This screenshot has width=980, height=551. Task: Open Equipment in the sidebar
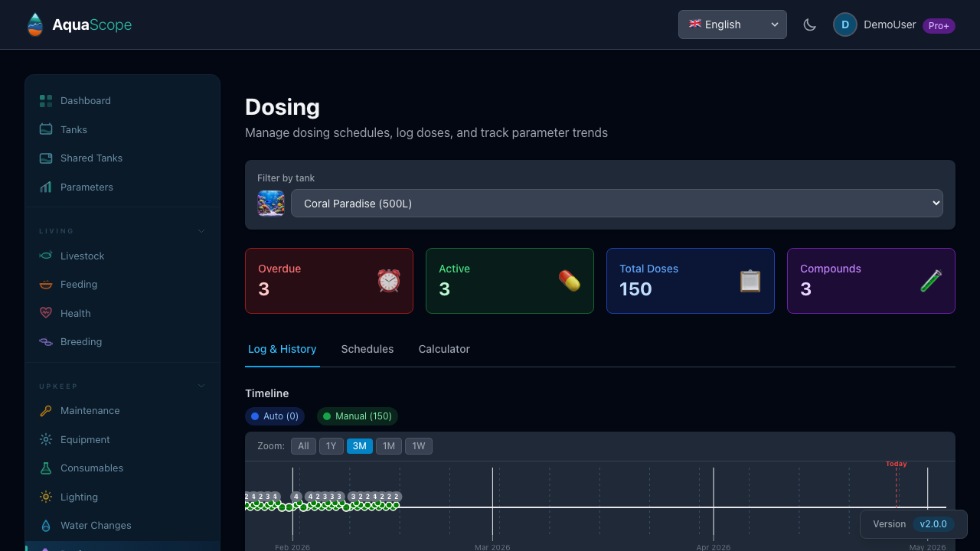point(84,439)
